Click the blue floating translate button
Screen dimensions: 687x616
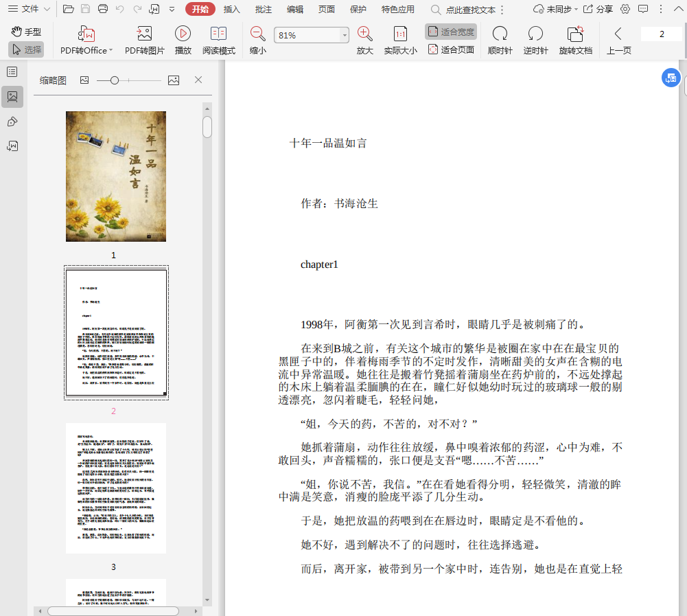coord(671,78)
